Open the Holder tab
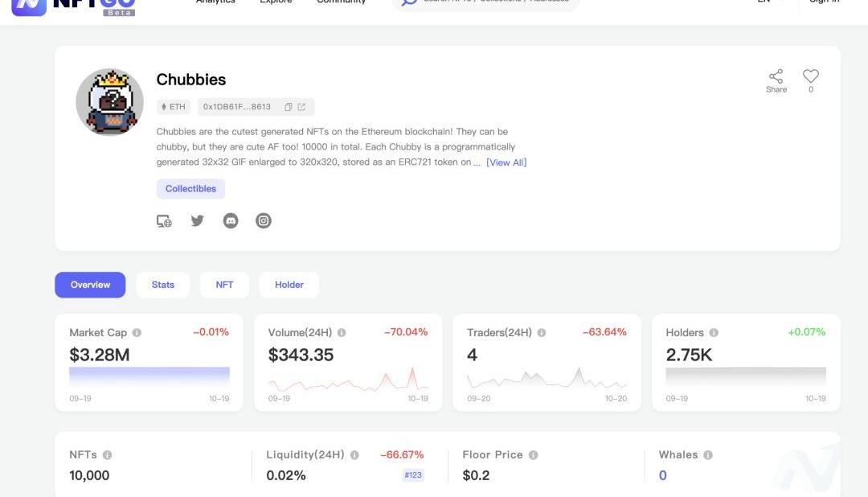The height and width of the screenshot is (497, 868). point(289,285)
